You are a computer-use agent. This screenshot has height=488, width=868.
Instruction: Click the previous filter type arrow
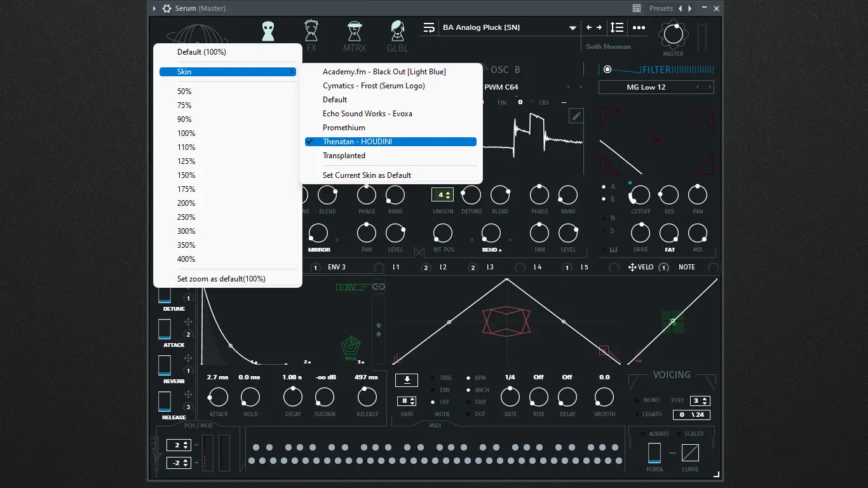tap(698, 87)
